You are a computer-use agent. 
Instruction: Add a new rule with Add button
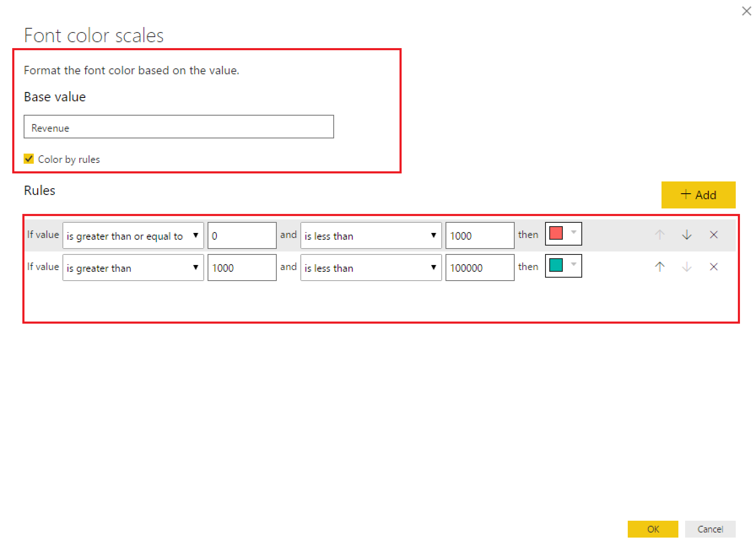(698, 195)
